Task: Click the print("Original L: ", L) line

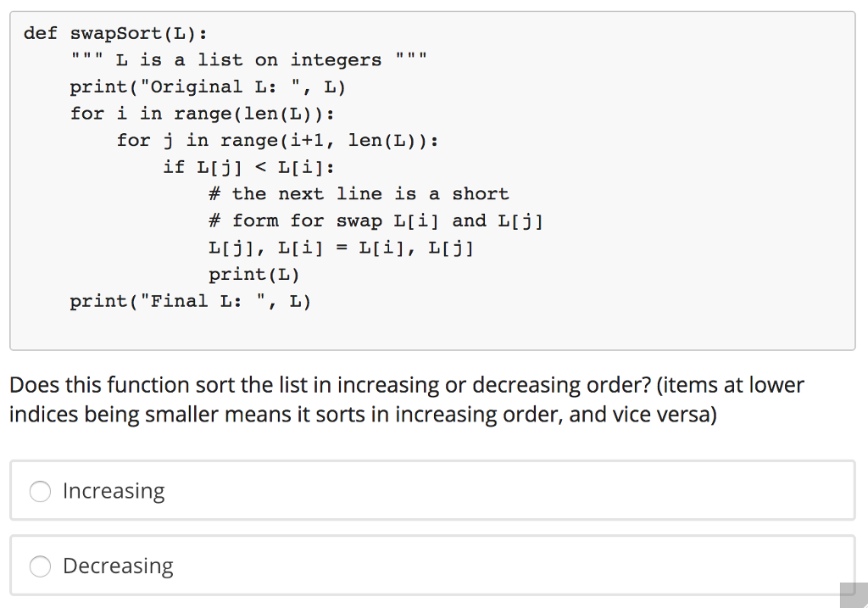Action: pos(208,87)
